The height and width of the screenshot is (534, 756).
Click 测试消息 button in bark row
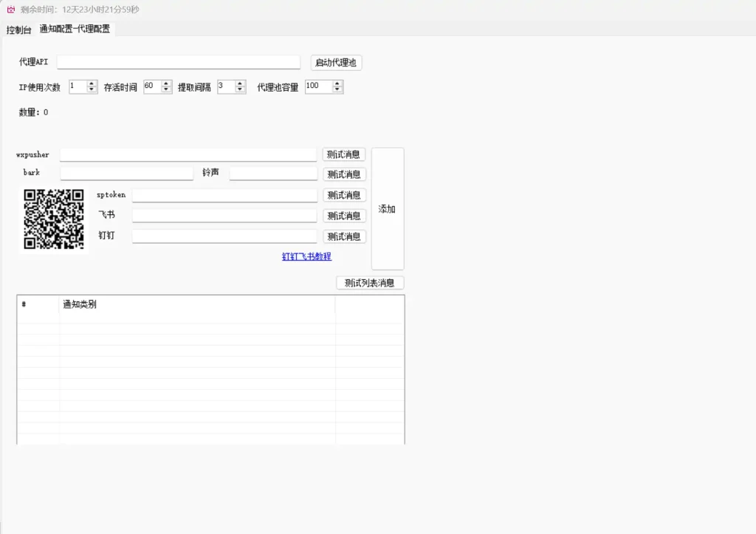point(344,174)
